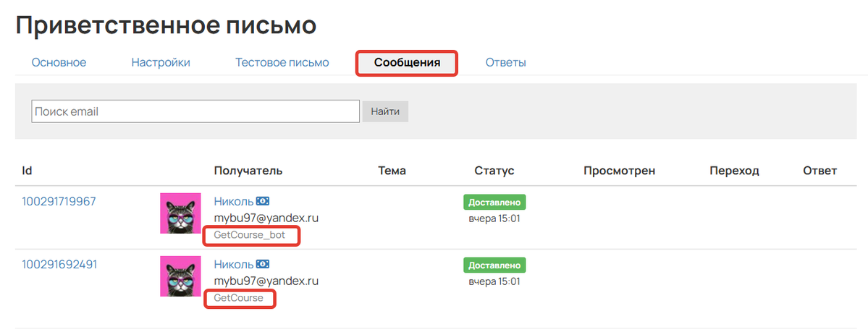Click the Найти button
The width and height of the screenshot is (868, 332).
click(385, 111)
